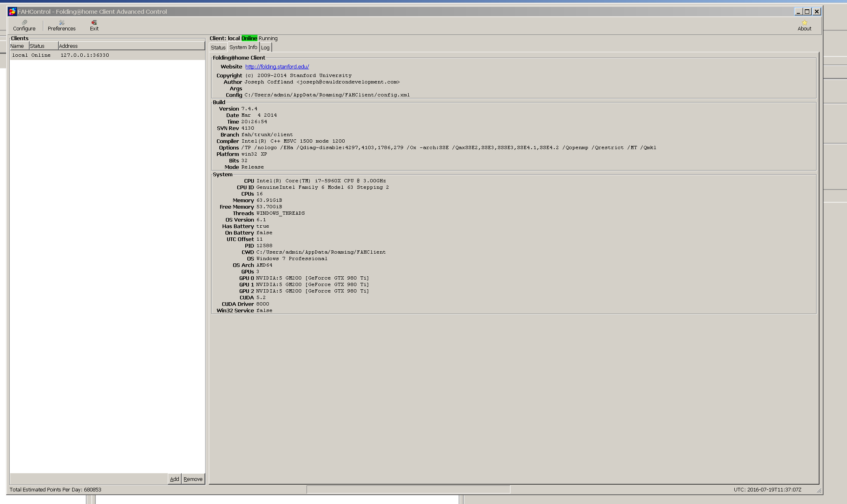Select the local client row
Image resolution: width=847 pixels, height=504 pixels.
click(61, 55)
